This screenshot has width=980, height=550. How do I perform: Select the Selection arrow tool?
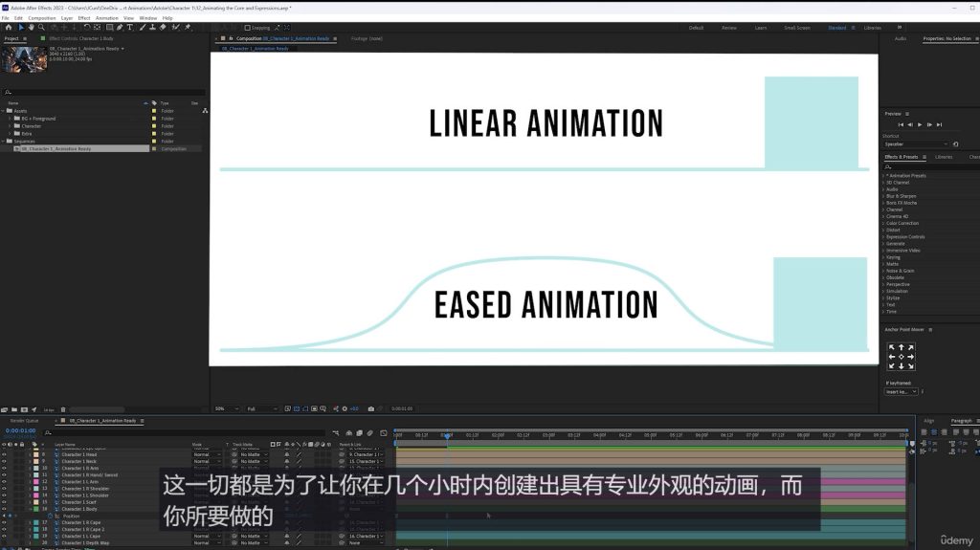tap(21, 28)
